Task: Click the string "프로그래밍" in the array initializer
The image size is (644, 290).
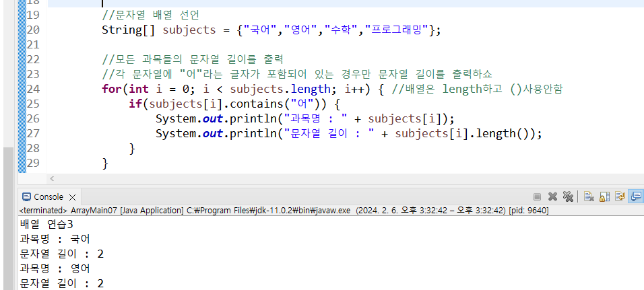Action: (397, 30)
